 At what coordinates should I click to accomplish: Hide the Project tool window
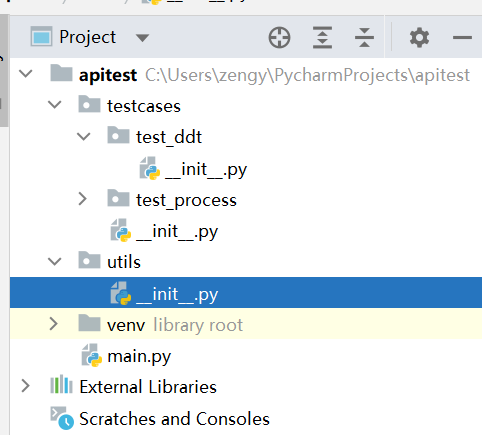pyautogui.click(x=462, y=37)
